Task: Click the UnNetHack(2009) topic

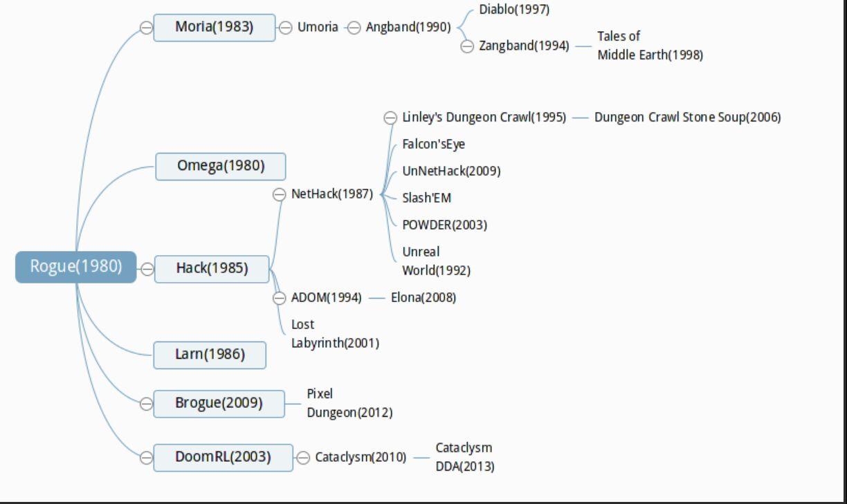Action: pos(451,171)
